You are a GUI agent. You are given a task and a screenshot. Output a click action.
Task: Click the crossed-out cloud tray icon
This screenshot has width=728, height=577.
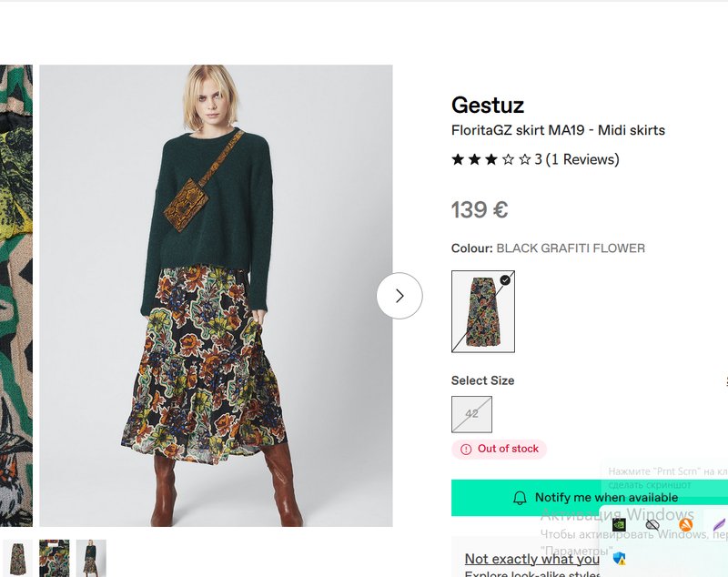pos(652,524)
